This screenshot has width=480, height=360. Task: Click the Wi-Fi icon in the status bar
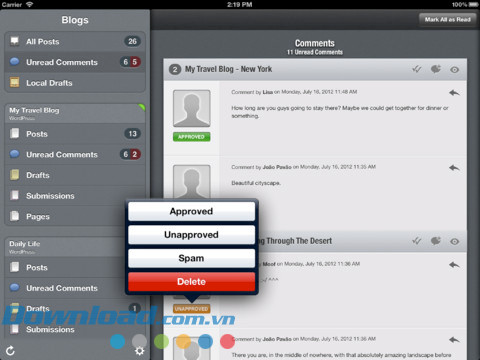pyautogui.click(x=30, y=4)
